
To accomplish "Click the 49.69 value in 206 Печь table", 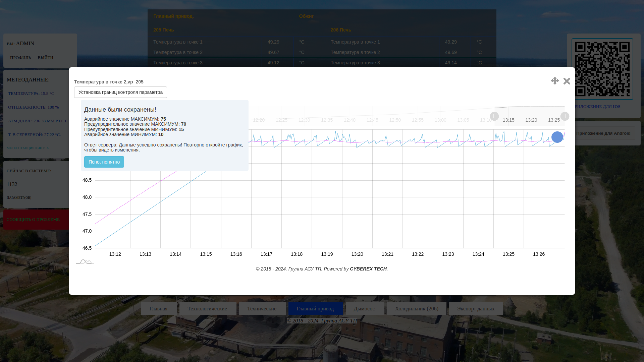I will click(x=451, y=52).
